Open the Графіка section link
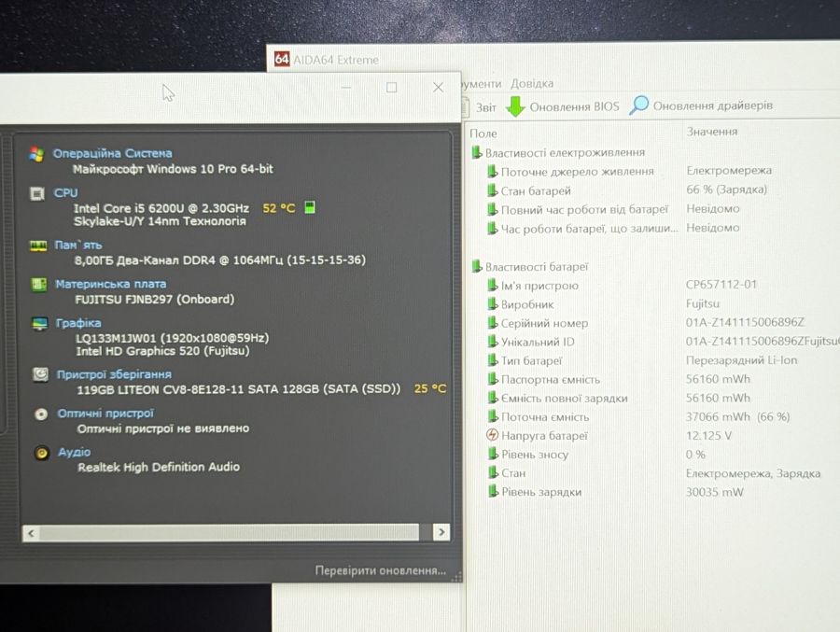 tap(78, 323)
